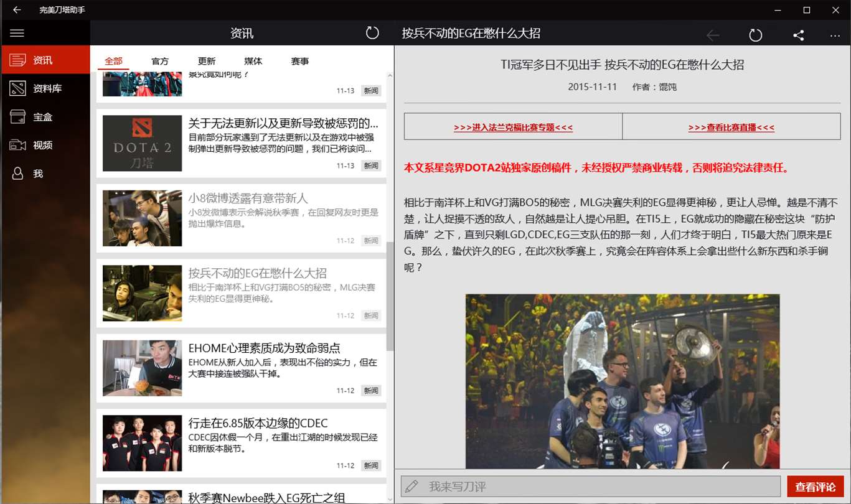This screenshot has width=851, height=504.
Task: Click the author label 作者：馄饨
Action: 654,87
